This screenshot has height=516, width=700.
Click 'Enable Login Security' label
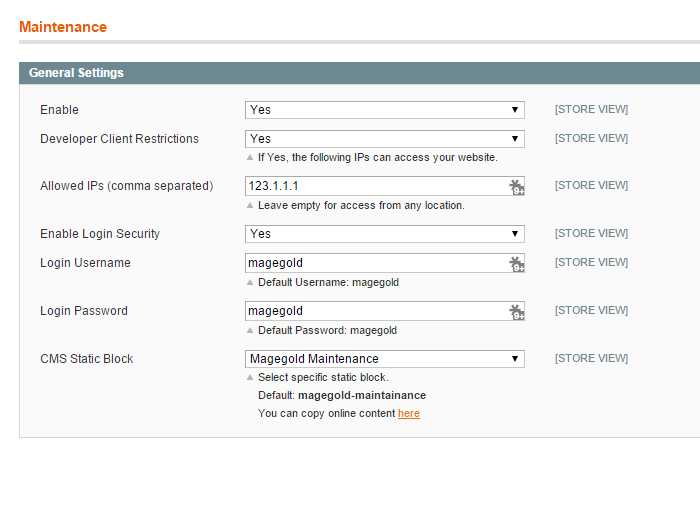(100, 234)
